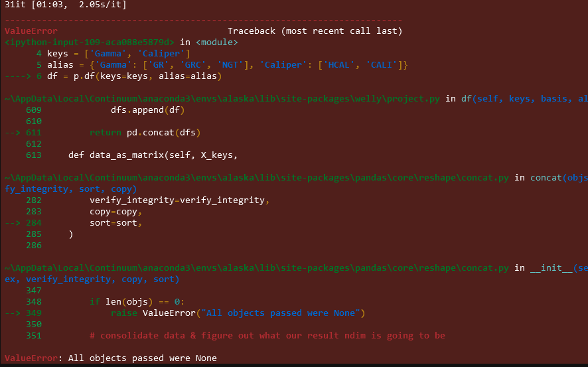This screenshot has width=588, height=367.
Task: Click line number 286
Action: point(34,245)
